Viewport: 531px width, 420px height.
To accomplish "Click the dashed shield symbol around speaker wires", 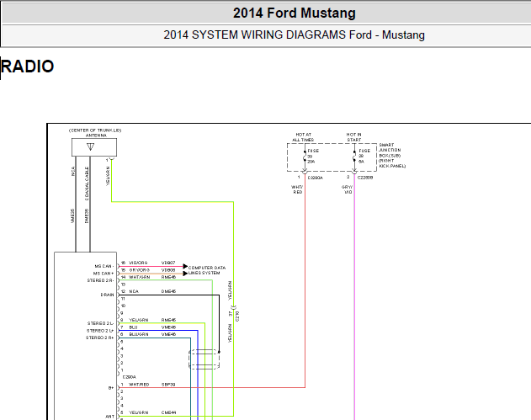I will pyautogui.click(x=204, y=359).
